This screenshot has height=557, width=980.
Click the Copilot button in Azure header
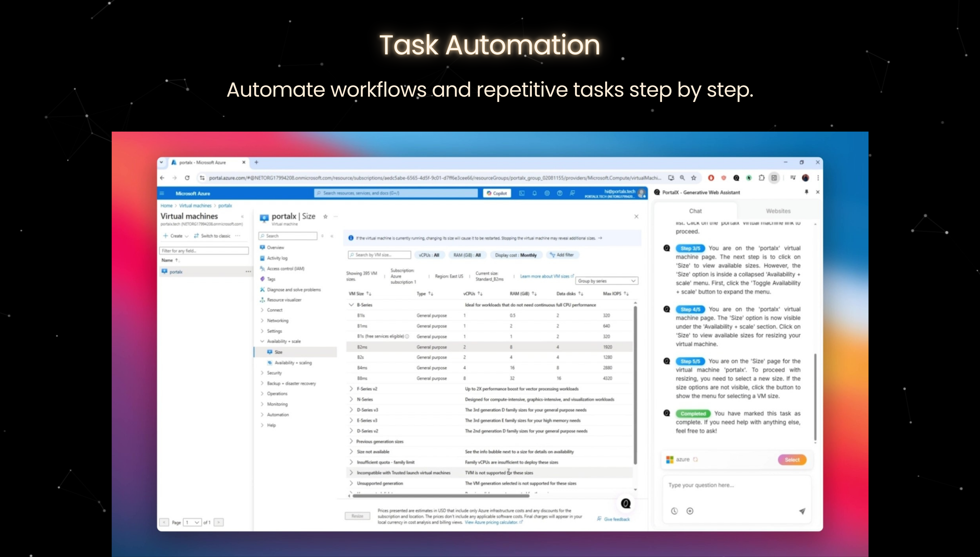coord(497,193)
